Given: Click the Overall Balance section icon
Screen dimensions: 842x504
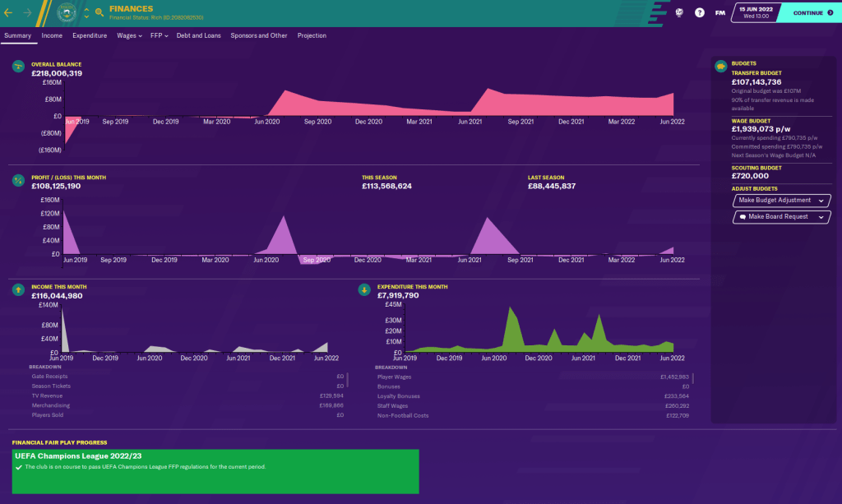Looking at the screenshot, I should 17,66.
